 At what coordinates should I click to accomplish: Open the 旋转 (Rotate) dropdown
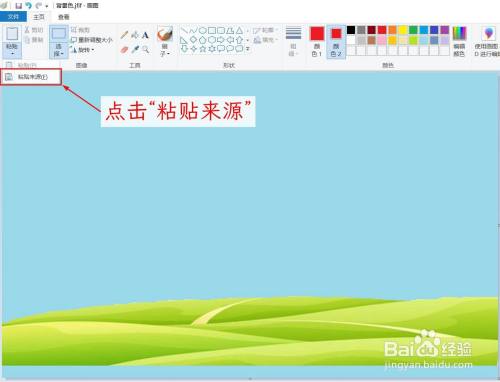click(82, 50)
